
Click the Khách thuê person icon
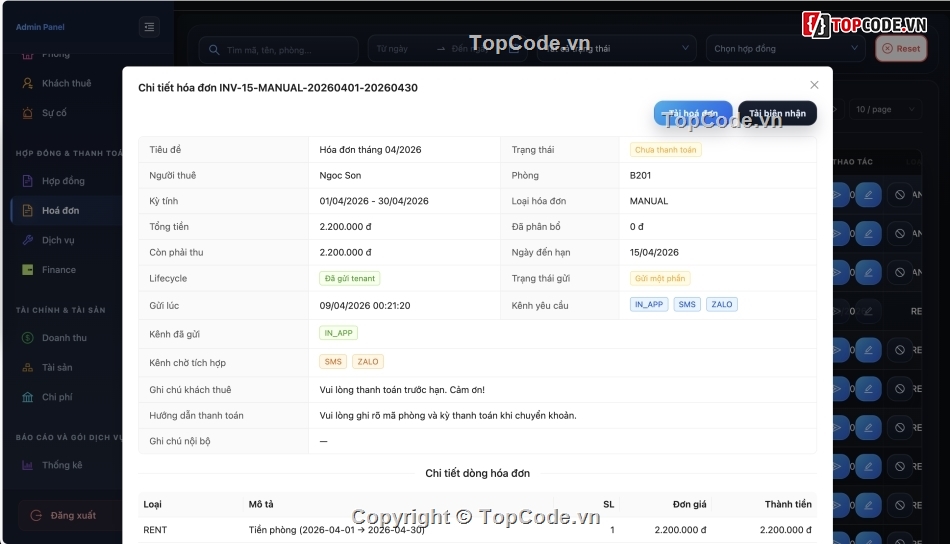(27, 83)
